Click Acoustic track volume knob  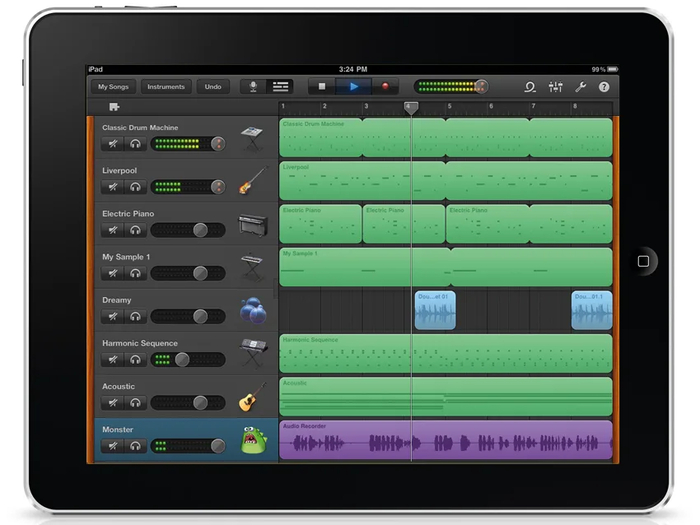coord(200,403)
